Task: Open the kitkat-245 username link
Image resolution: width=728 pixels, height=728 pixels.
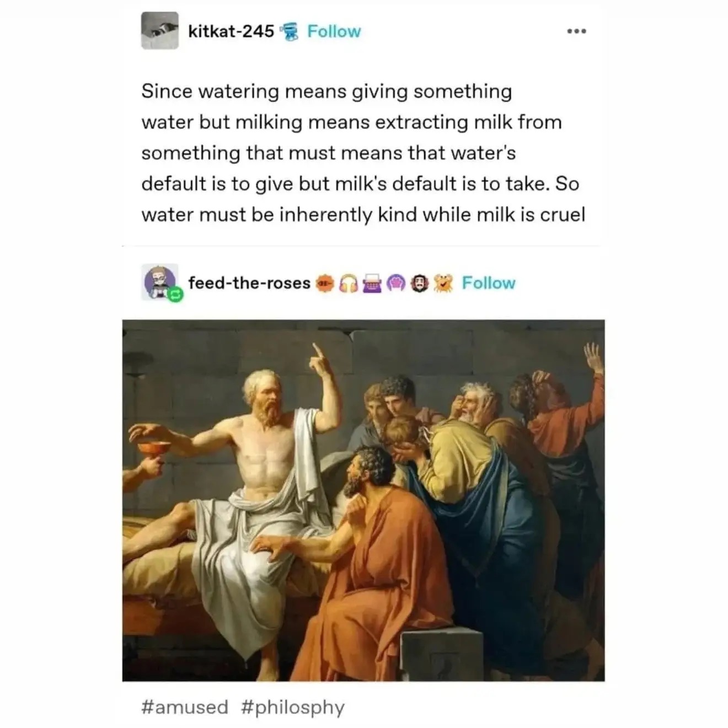Action: (x=231, y=31)
